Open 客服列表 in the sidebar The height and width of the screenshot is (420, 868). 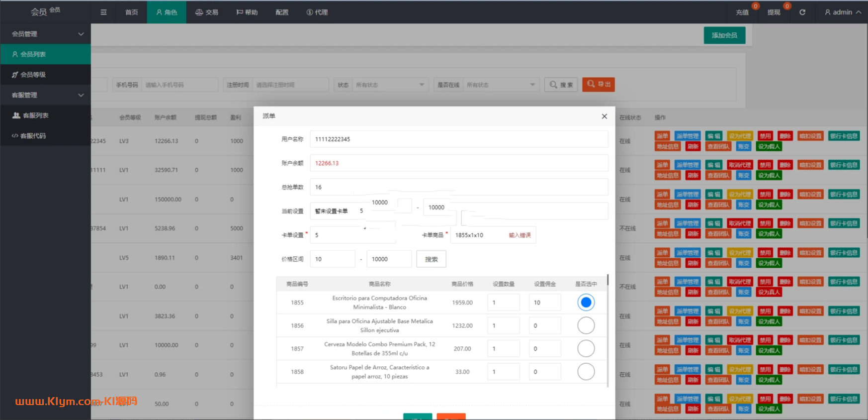click(x=35, y=115)
